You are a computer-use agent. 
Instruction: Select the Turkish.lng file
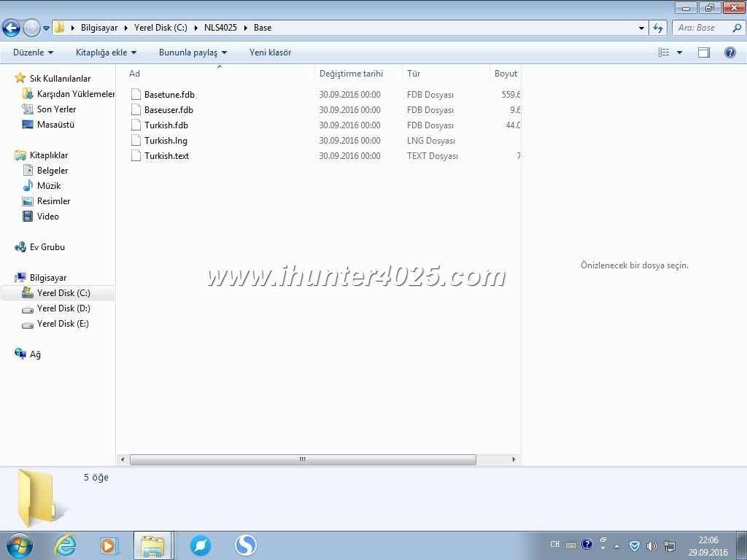(x=166, y=141)
